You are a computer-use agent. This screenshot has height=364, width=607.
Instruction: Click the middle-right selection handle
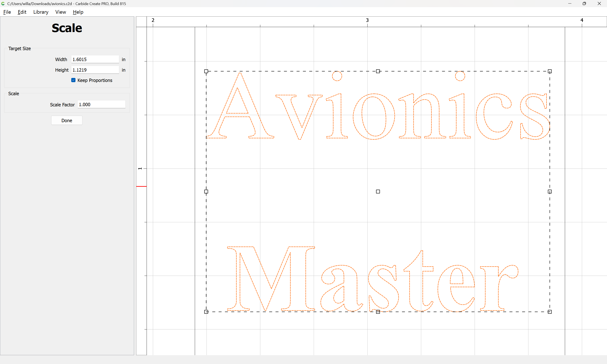coord(550,191)
